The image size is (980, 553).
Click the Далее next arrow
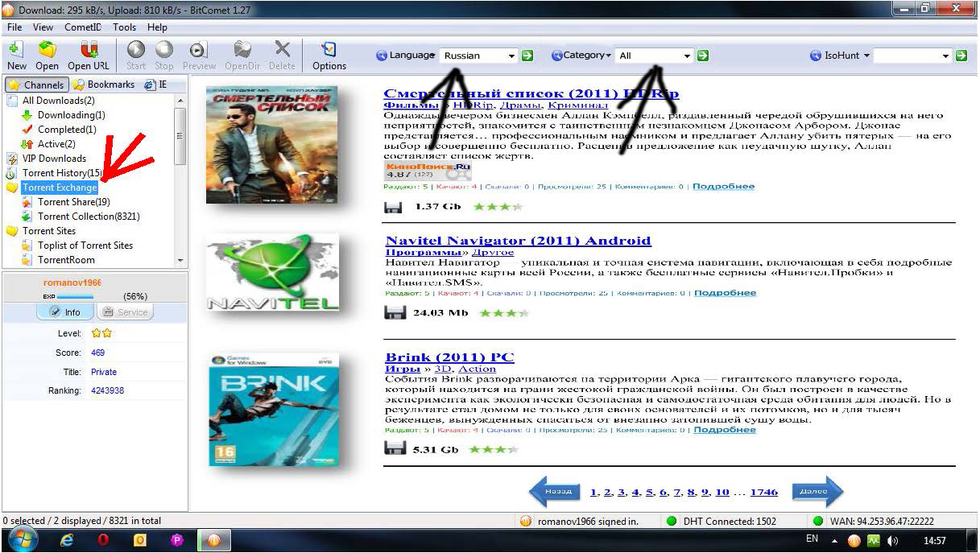pyautogui.click(x=817, y=492)
